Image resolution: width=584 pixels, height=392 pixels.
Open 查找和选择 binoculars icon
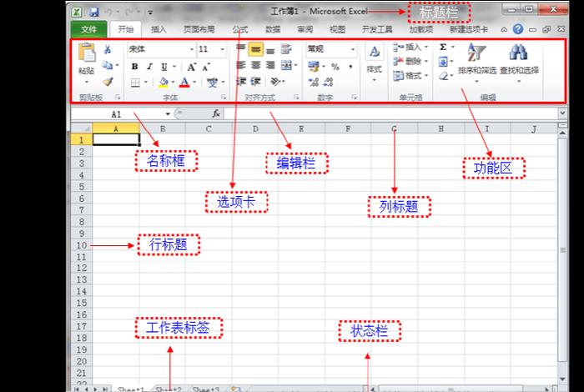(x=519, y=63)
